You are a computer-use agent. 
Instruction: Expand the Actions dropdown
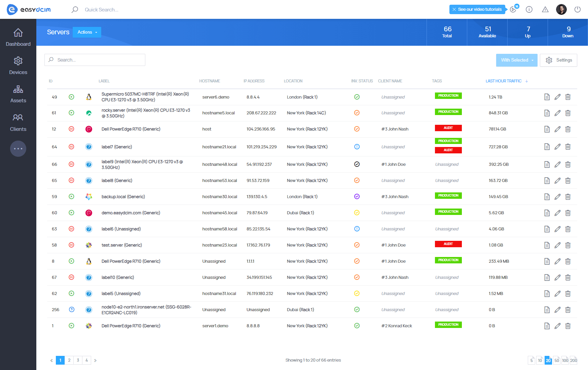click(87, 32)
